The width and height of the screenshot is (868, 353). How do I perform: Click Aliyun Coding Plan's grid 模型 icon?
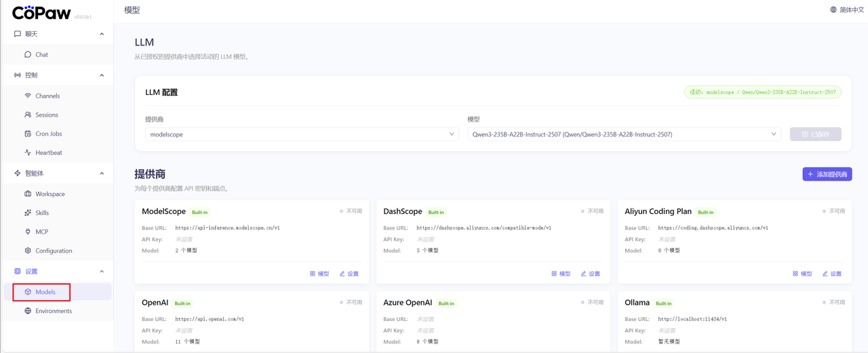[x=795, y=274]
